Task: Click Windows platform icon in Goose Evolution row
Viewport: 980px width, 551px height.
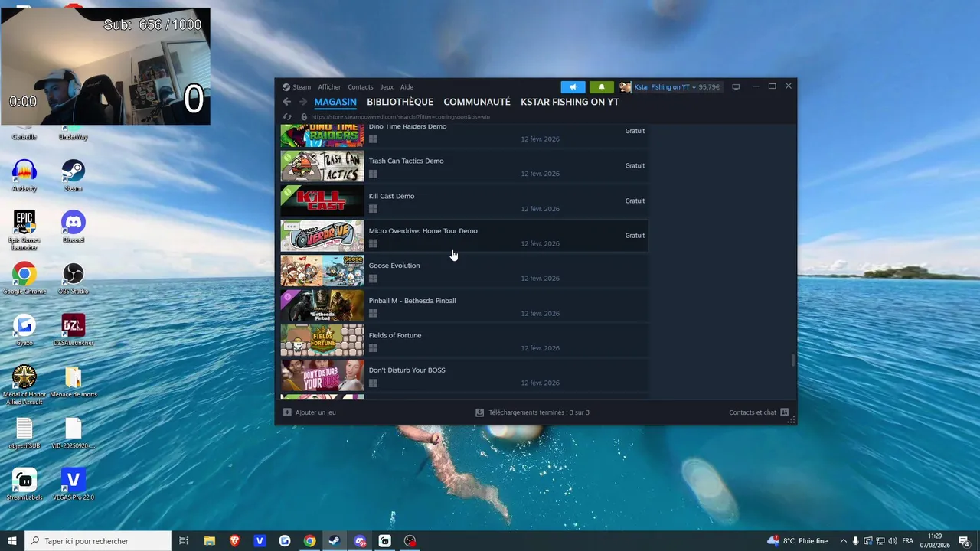Action: (373, 279)
